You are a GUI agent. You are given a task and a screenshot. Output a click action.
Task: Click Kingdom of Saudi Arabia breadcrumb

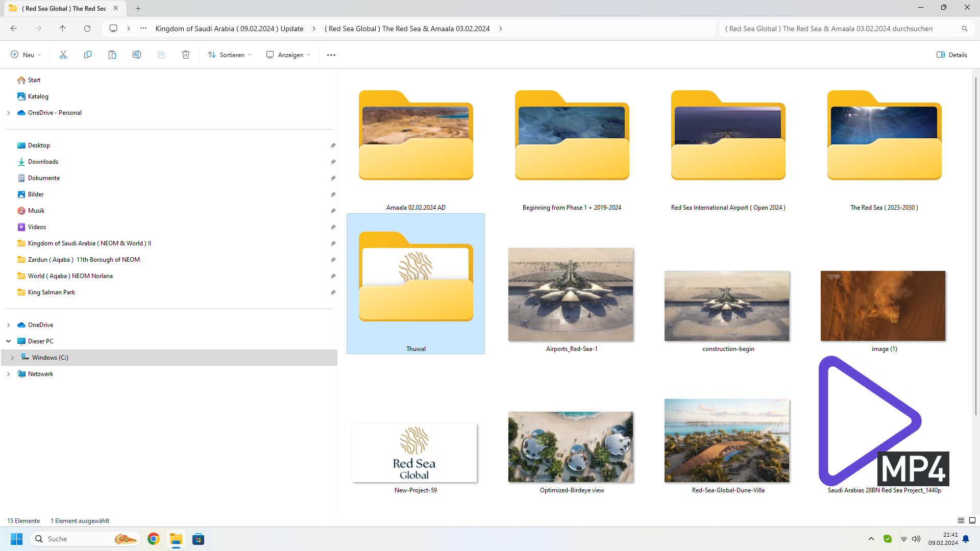click(229, 29)
